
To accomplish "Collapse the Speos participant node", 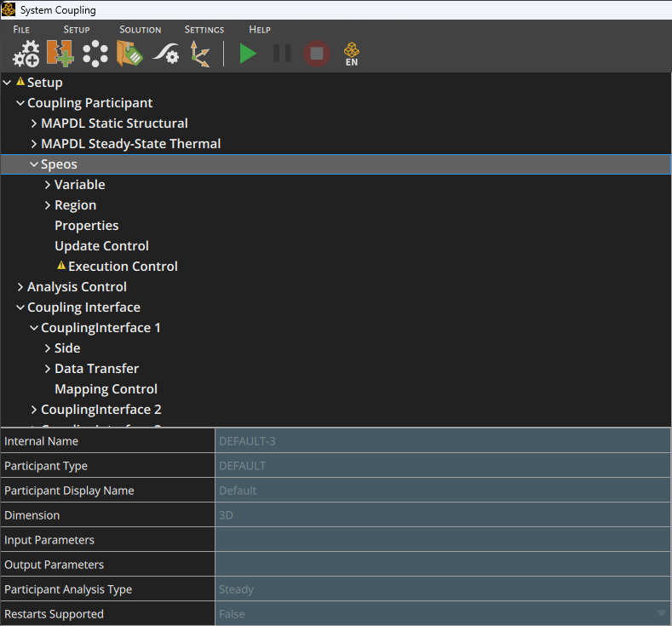I will point(34,164).
